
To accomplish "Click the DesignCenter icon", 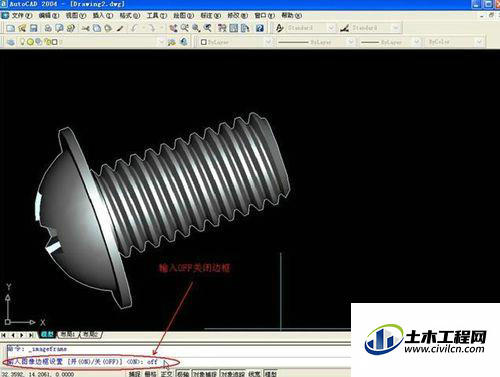I will [234, 28].
